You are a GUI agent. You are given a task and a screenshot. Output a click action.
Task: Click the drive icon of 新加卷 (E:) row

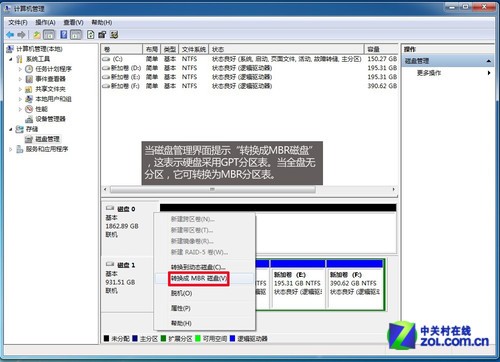[x=106, y=77]
